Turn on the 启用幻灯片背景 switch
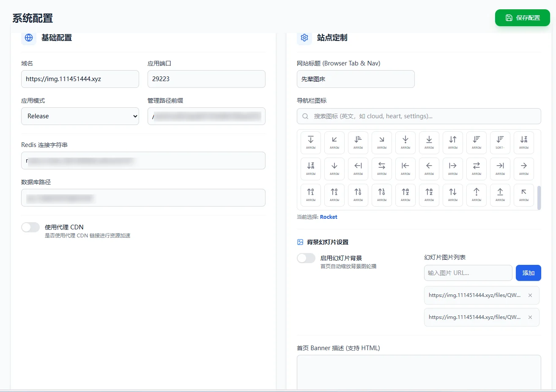556x392 pixels. [x=306, y=258]
